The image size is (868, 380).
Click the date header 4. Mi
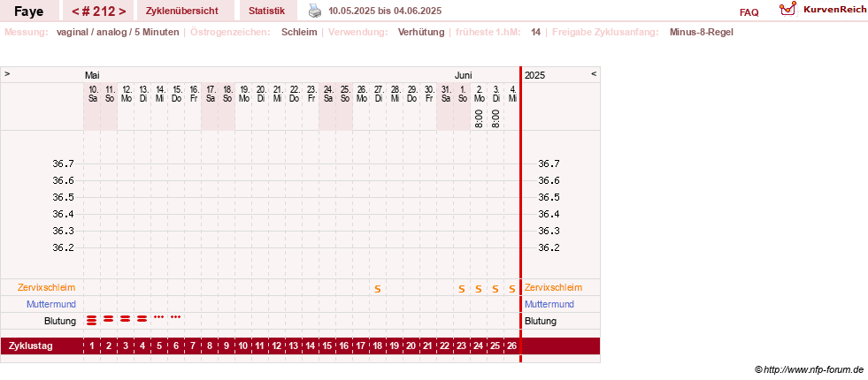tap(513, 94)
